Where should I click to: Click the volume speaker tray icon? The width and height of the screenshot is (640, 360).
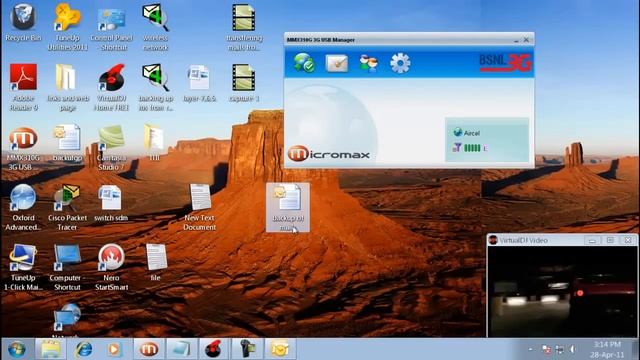click(573, 349)
